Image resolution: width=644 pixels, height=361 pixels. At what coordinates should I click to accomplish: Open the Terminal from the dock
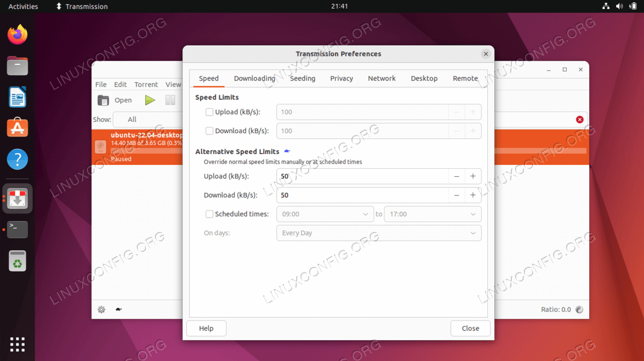pyautogui.click(x=18, y=229)
